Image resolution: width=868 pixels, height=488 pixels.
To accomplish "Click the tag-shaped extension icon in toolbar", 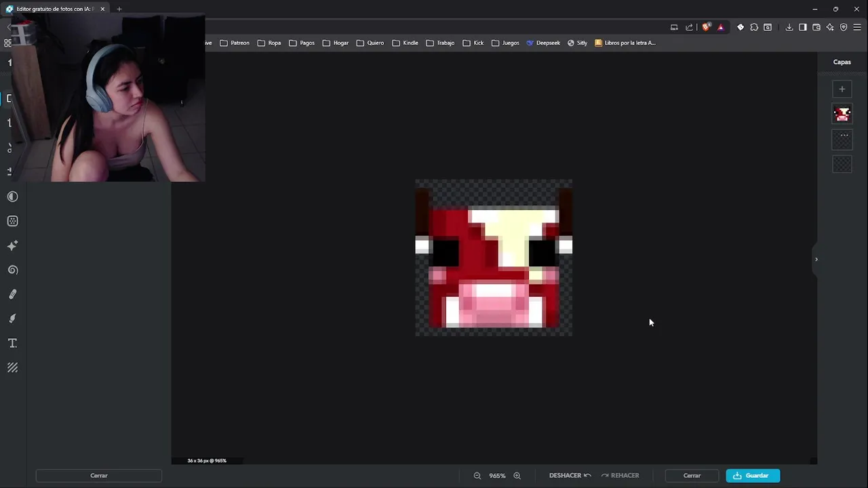I will (741, 27).
